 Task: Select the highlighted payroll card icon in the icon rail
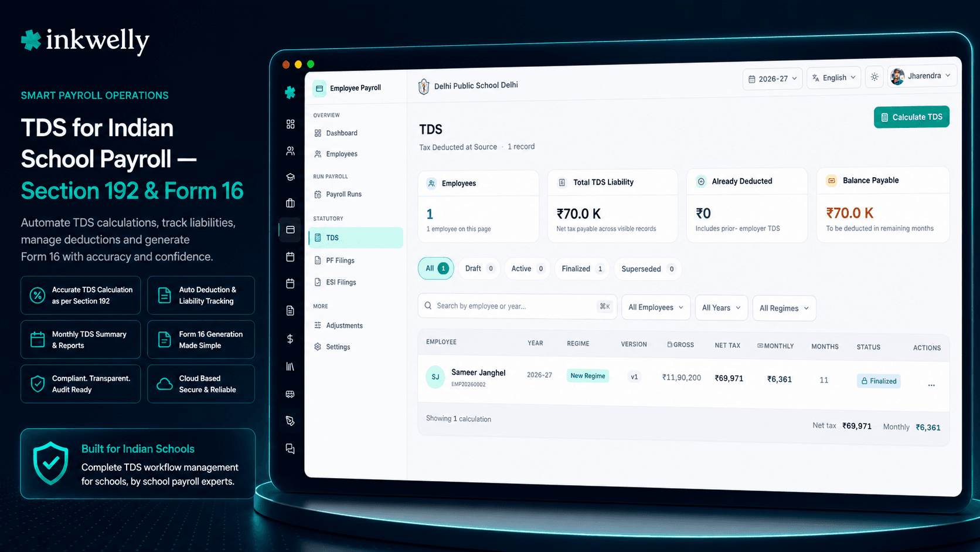[x=290, y=229]
